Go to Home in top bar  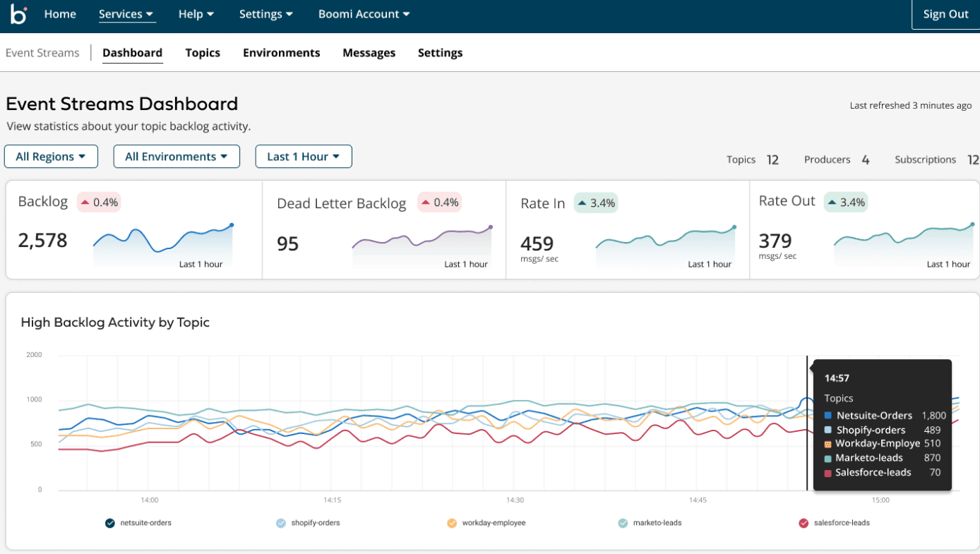[60, 14]
